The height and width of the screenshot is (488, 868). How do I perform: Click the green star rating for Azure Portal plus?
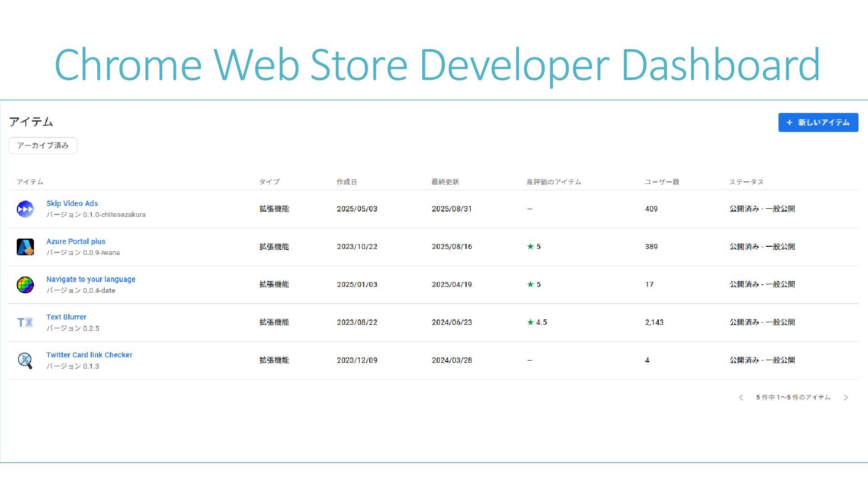point(531,247)
